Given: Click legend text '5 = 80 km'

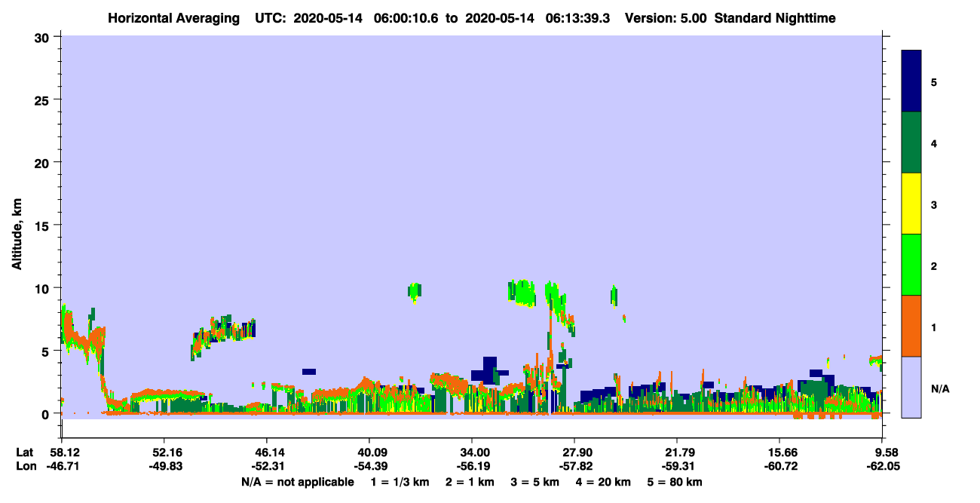Looking at the screenshot, I should [675, 482].
